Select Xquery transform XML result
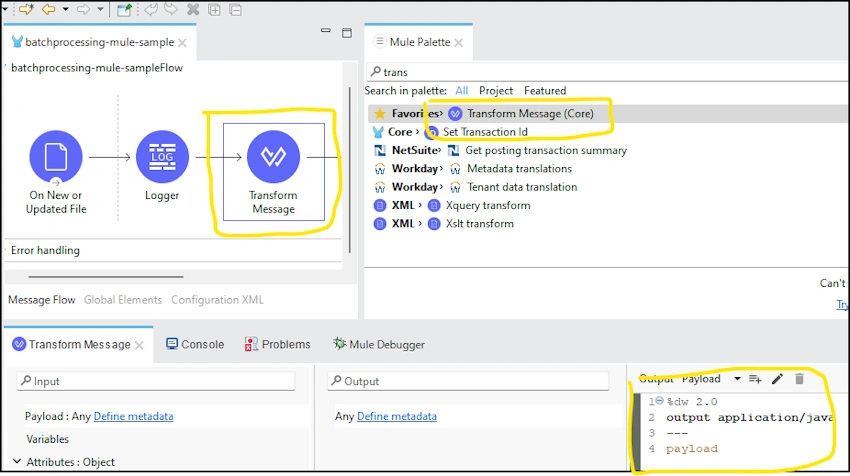Image resolution: width=850 pixels, height=476 pixels. coord(488,205)
